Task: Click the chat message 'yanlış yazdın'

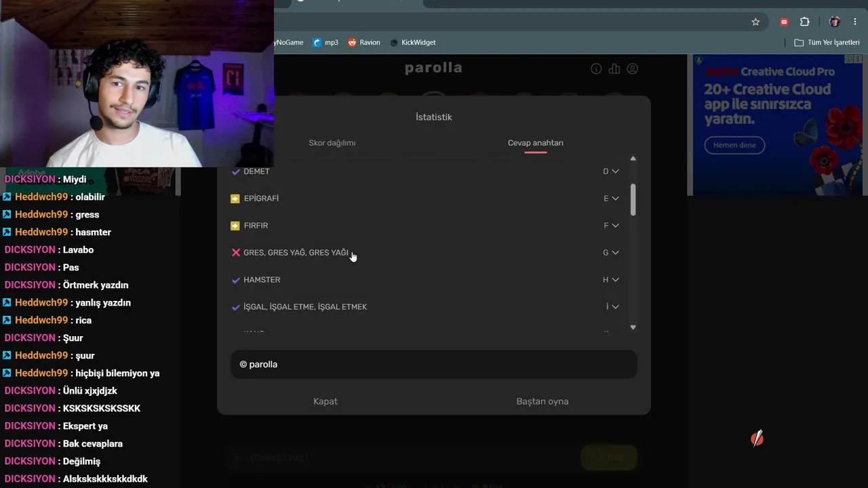Action: [x=103, y=303]
